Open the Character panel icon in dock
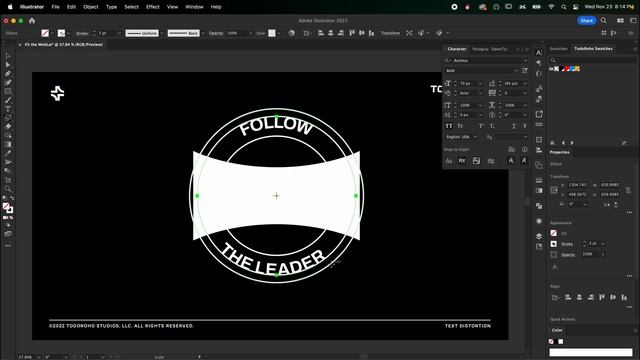640x360 pixels. pyautogui.click(x=539, y=53)
